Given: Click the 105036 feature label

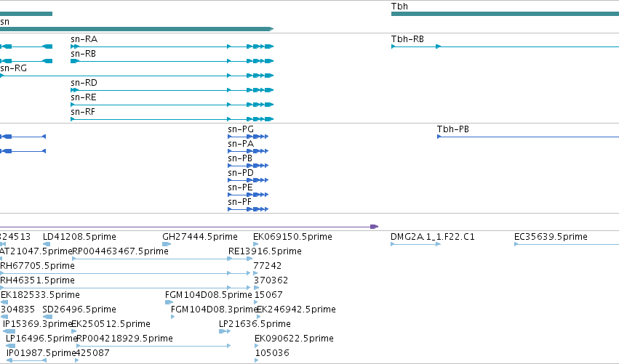Looking at the screenshot, I should pyautogui.click(x=272, y=353).
